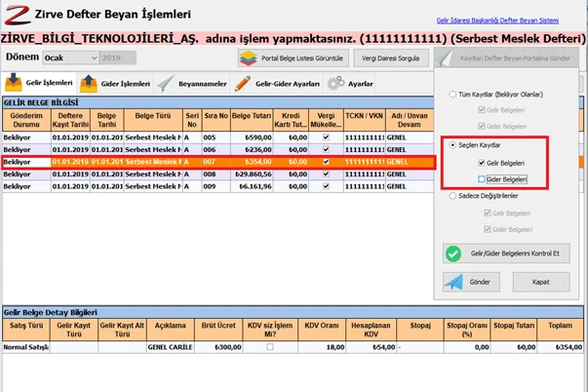Screen dimensions: 588x392
Task: Open the Gelir-Gider Ayarları tab
Action: [278, 83]
